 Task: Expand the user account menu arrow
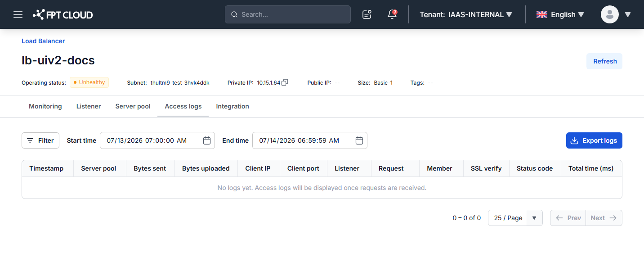point(628,14)
